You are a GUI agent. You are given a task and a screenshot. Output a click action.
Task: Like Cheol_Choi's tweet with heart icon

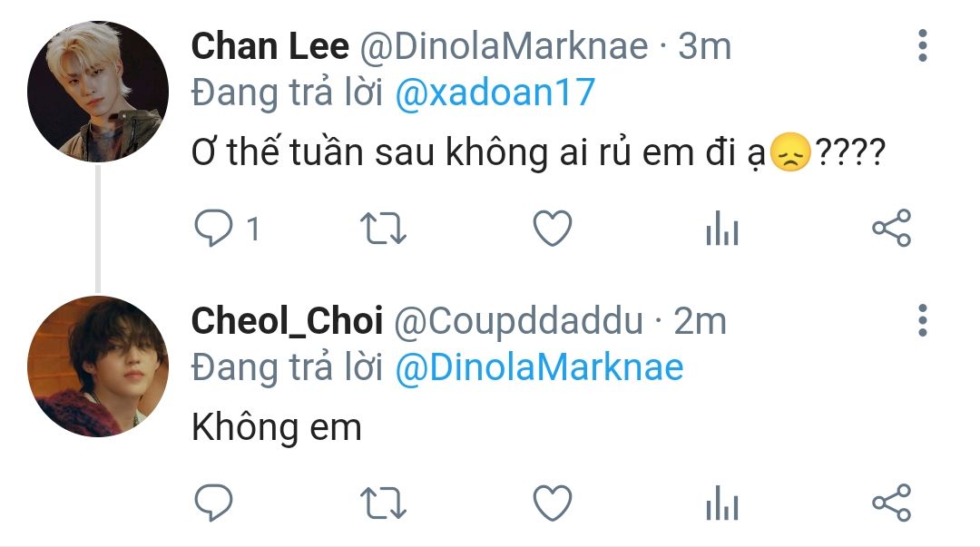coord(553,503)
